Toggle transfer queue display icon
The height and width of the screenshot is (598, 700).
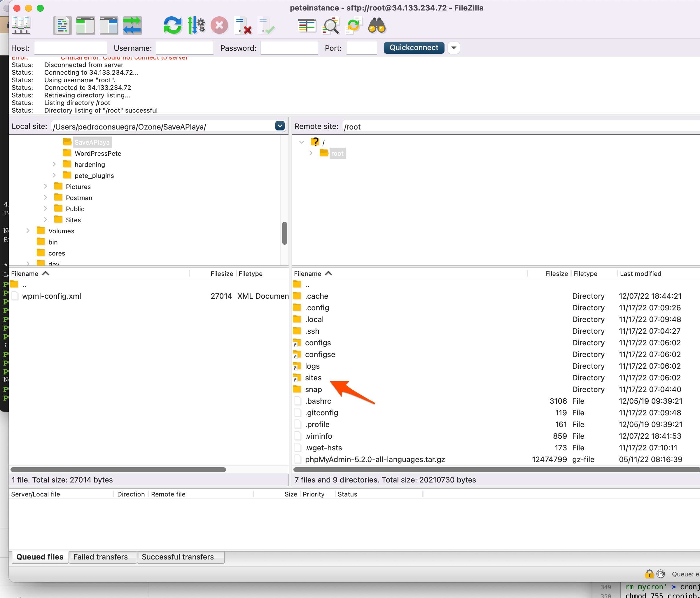pyautogui.click(x=132, y=26)
